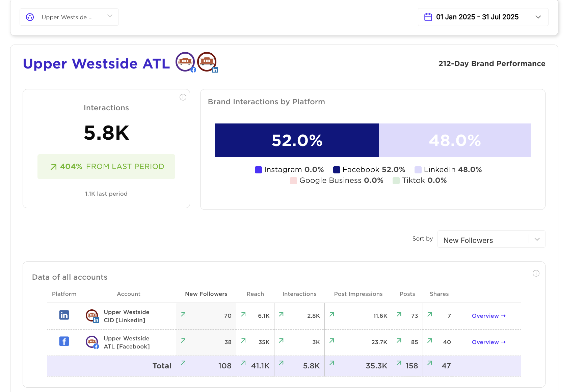Click the Facebook profile avatar next to title

tap(185, 62)
